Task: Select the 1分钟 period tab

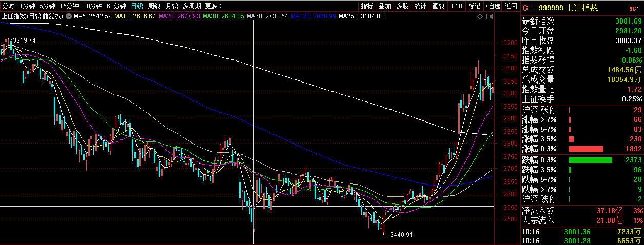Action: (27, 6)
